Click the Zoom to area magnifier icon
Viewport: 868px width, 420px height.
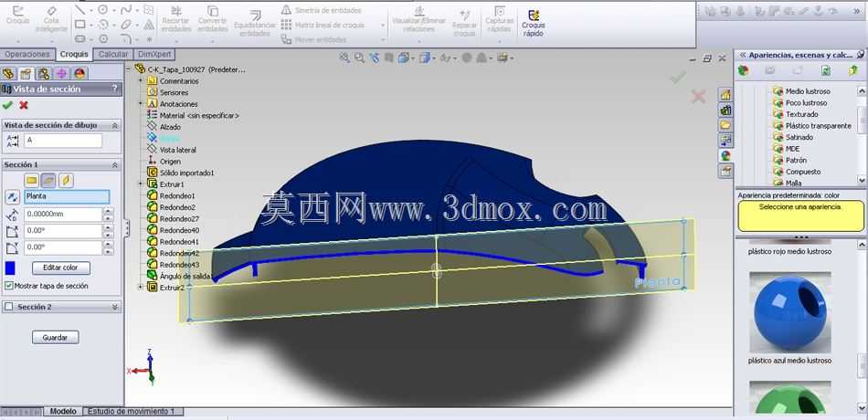point(360,57)
